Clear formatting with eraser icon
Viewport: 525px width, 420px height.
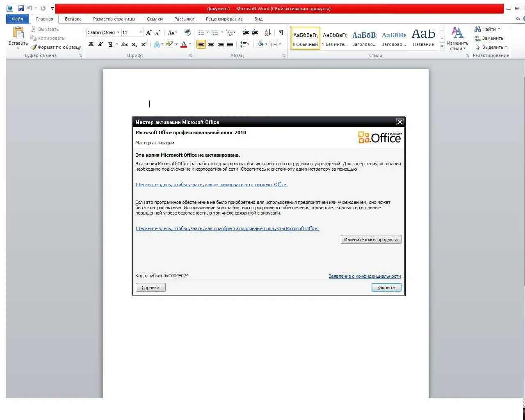[x=188, y=32]
